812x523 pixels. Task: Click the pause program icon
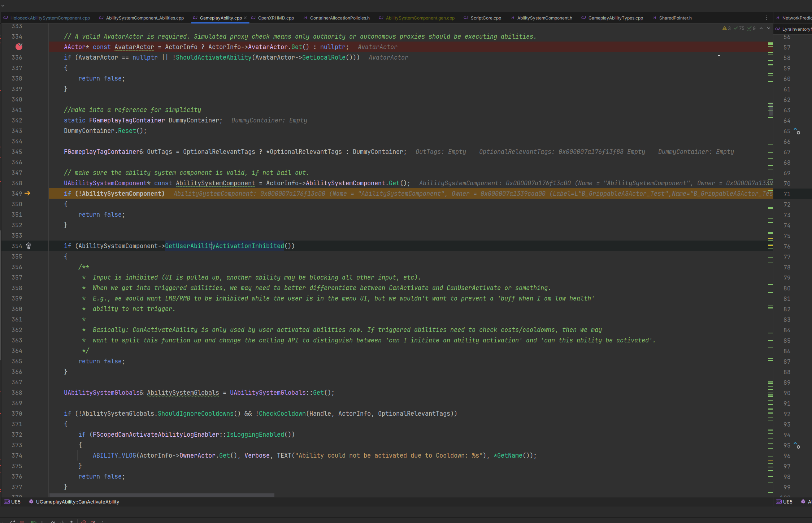pyautogui.click(x=43, y=522)
